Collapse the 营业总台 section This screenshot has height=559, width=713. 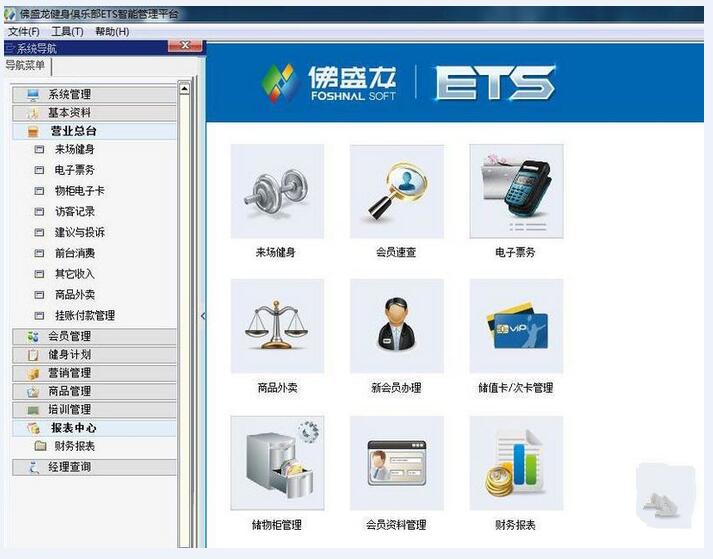coord(94,131)
